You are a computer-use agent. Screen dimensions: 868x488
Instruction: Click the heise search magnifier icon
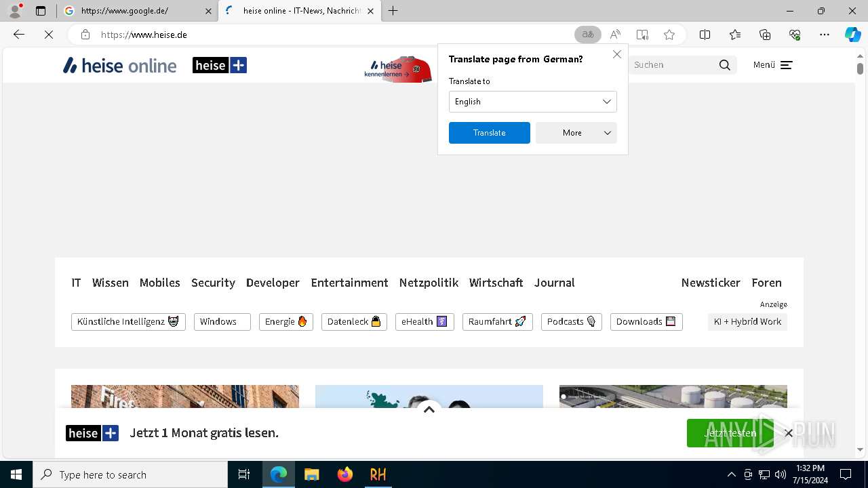coord(725,65)
